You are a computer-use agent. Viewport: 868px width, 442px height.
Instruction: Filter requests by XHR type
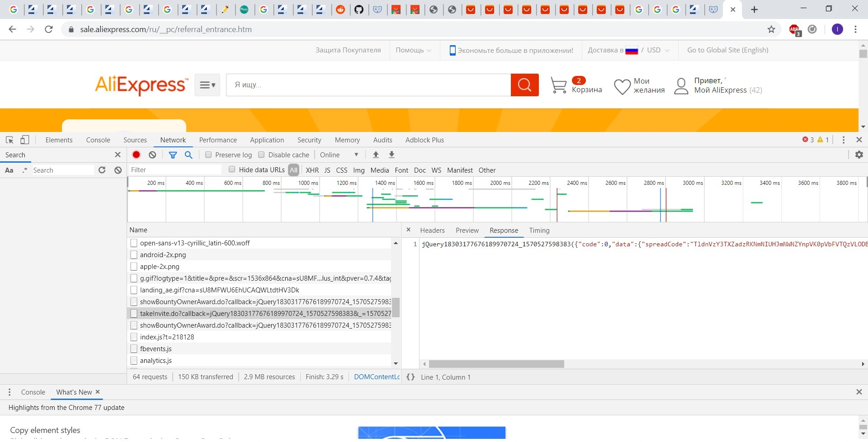pos(312,170)
